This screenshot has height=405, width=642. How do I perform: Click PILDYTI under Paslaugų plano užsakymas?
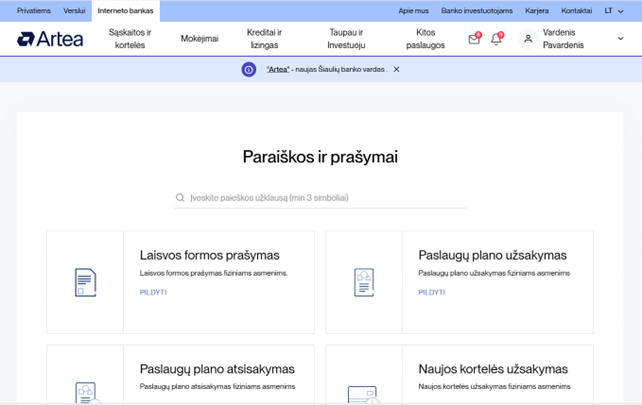pos(432,292)
